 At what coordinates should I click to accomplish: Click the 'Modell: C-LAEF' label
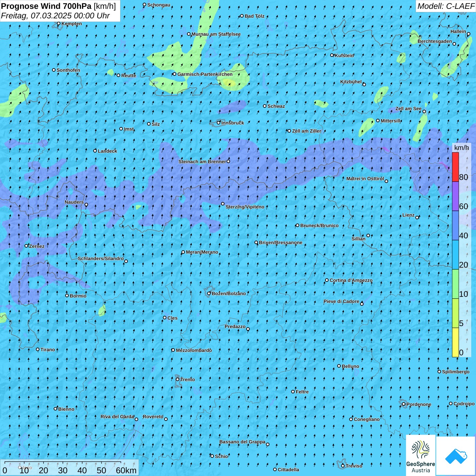pyautogui.click(x=446, y=6)
